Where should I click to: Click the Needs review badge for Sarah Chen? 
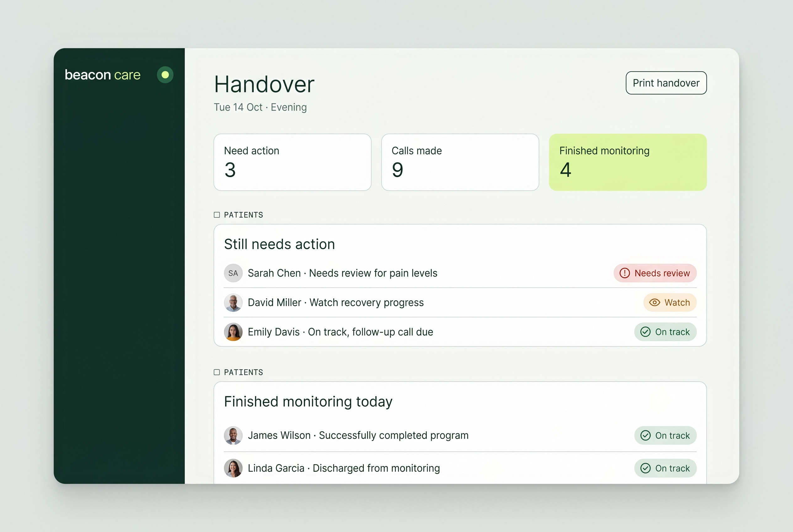[x=655, y=273]
